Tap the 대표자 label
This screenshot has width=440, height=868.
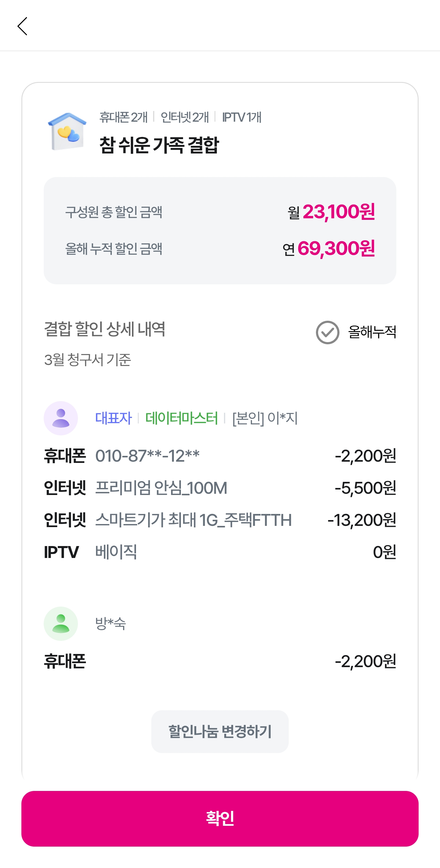coord(113,418)
